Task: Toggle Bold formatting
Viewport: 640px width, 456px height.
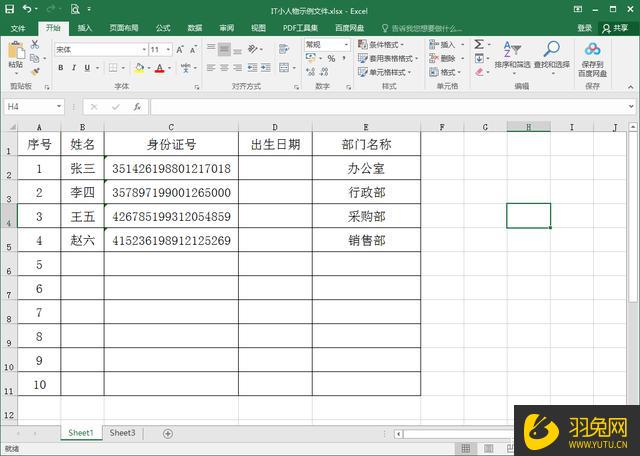Action: coord(61,68)
